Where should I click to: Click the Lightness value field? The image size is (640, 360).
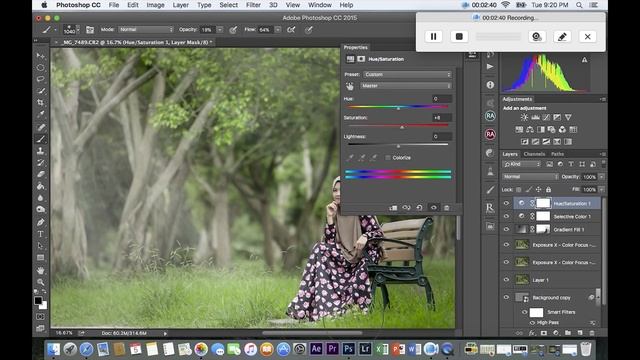442,137
